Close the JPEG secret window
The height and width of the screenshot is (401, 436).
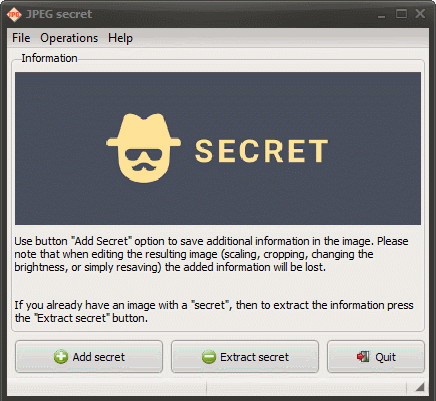[x=420, y=14]
